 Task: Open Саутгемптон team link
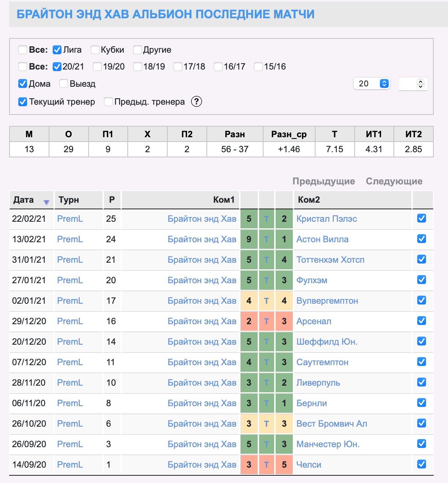(322, 362)
